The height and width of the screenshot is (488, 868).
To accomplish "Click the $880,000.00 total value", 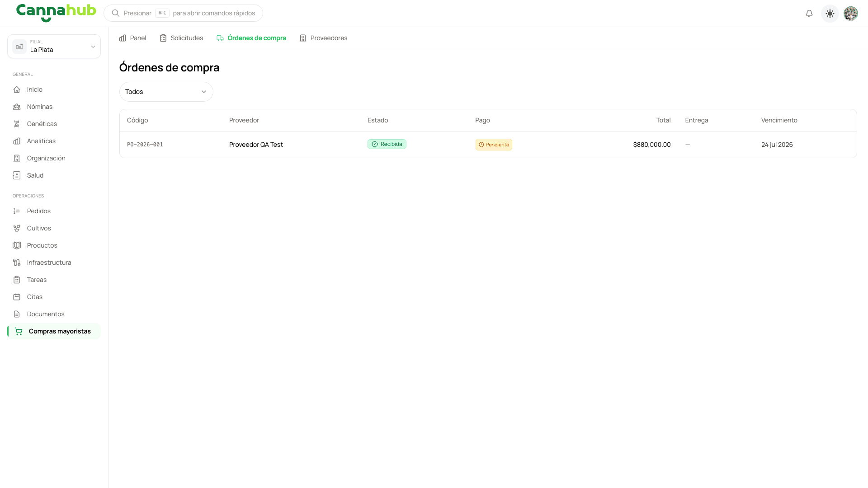I will tap(652, 145).
